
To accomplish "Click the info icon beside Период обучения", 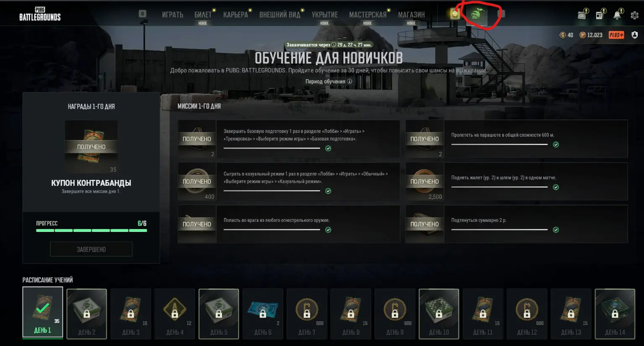I will [349, 81].
